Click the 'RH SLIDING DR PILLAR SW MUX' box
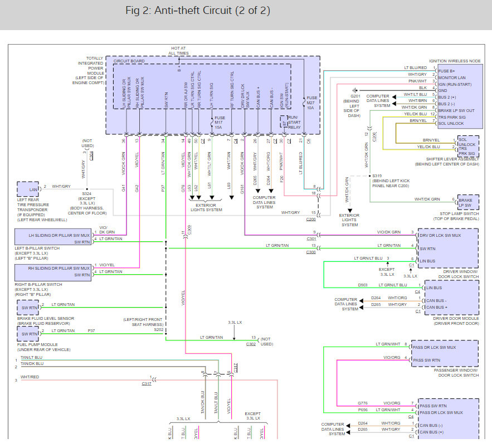 (53, 272)
